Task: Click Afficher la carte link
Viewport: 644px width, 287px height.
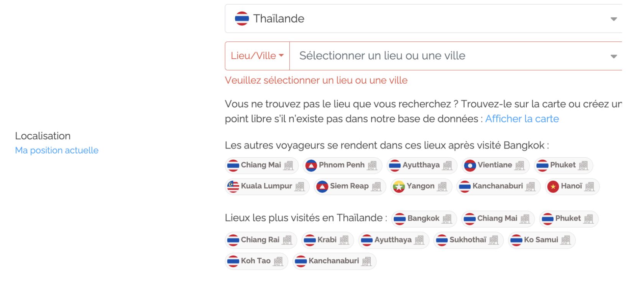Action: pyautogui.click(x=522, y=119)
